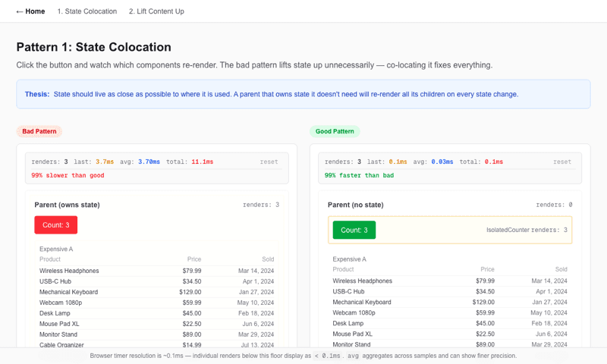Screen dimensions: 607x364
Task: Select Webcam 1080p row in Good Pattern
Action: [x=450, y=312]
